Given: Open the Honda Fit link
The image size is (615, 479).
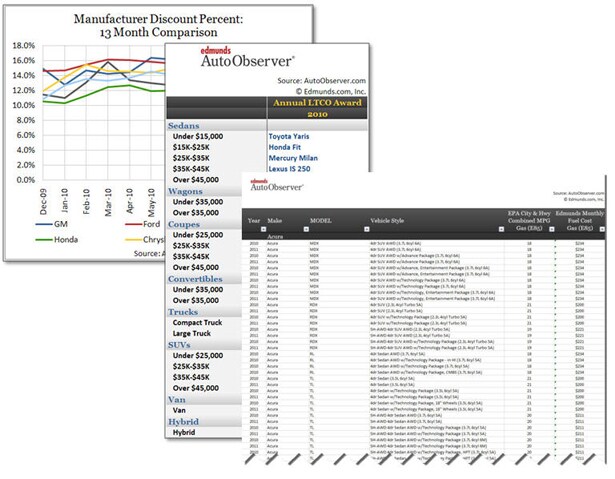Looking at the screenshot, I should coord(285,148).
